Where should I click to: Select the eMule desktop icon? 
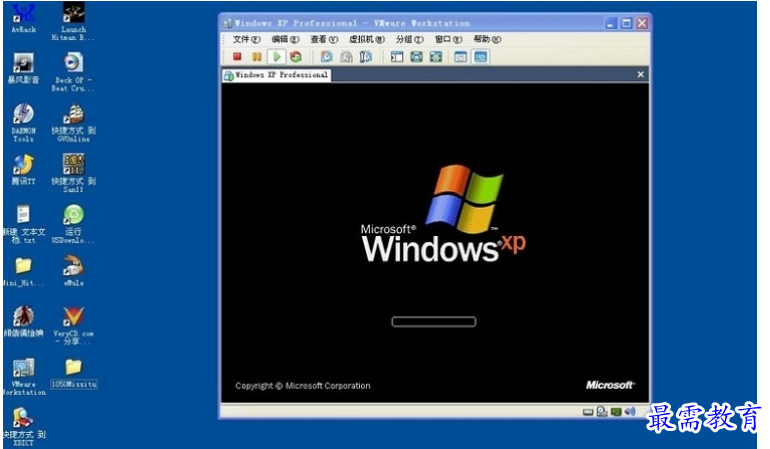click(73, 271)
